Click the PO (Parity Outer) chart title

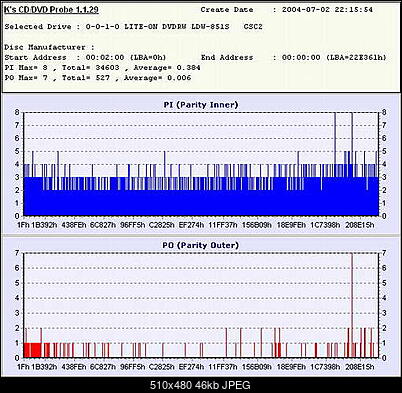(x=201, y=245)
